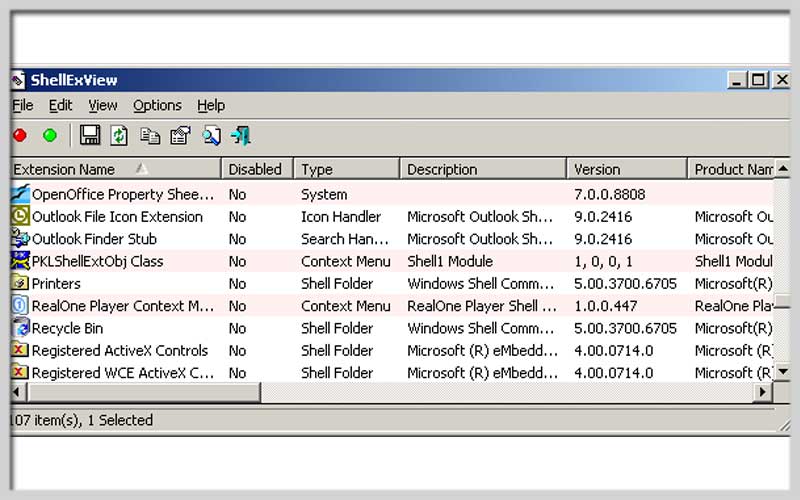Select the Printers extension name
800x500 pixels.
coord(56,284)
